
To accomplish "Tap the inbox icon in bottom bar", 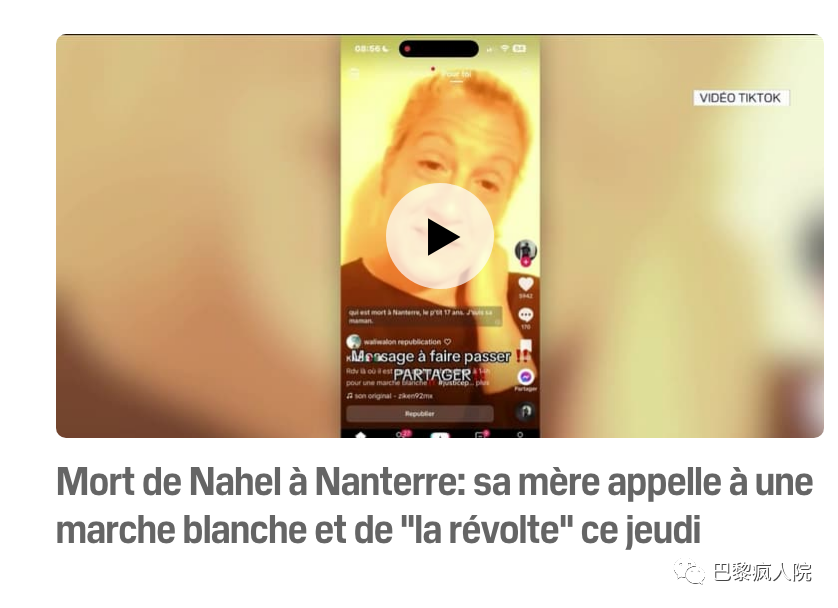I will 480,435.
